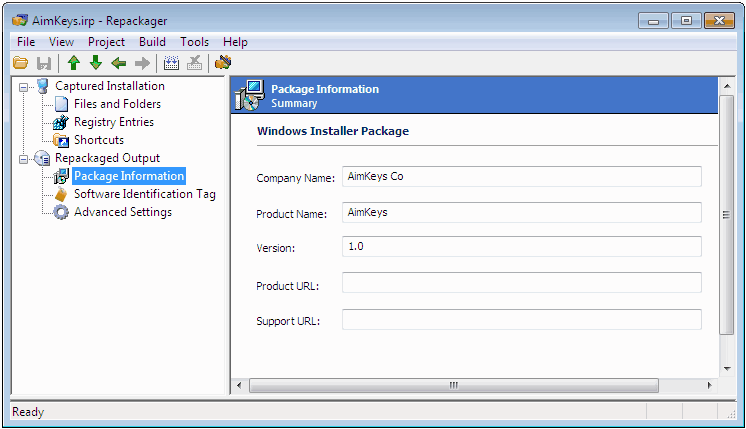Screen dimensions: 746x429
Task: Click the Product URL text field
Action: click(x=521, y=284)
